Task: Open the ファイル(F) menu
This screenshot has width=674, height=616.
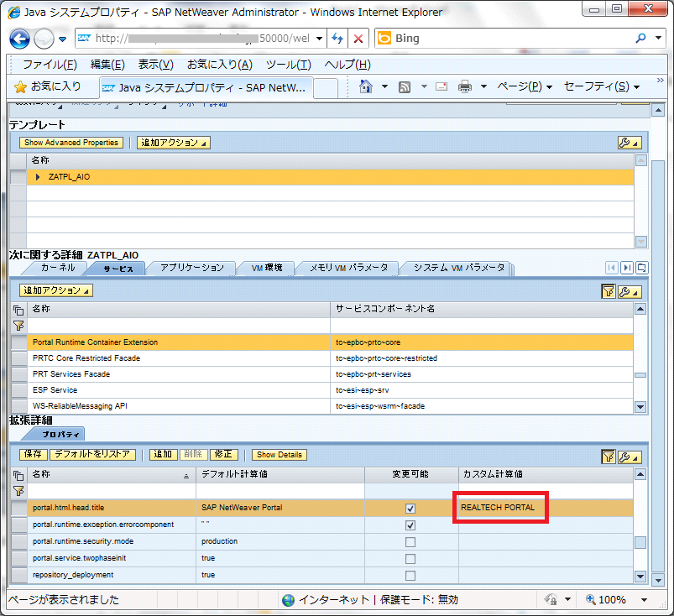Action: (x=50, y=65)
